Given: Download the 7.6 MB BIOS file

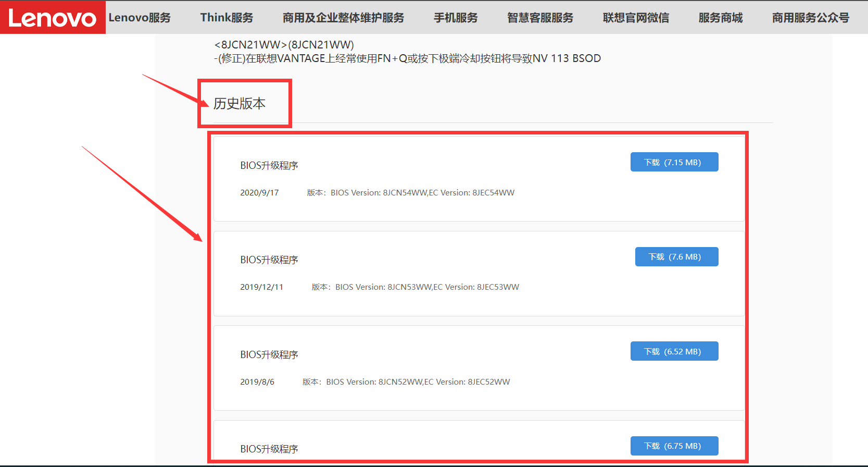Looking at the screenshot, I should point(676,256).
